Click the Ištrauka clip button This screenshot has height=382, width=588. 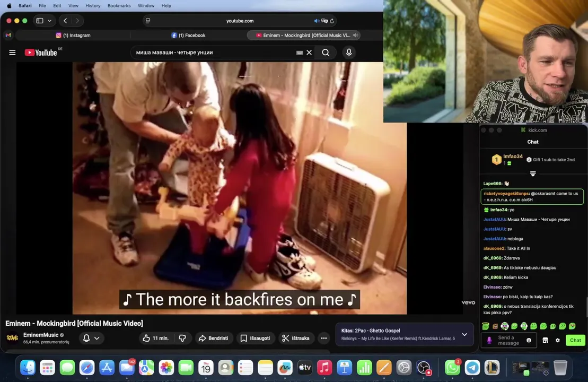pos(296,338)
